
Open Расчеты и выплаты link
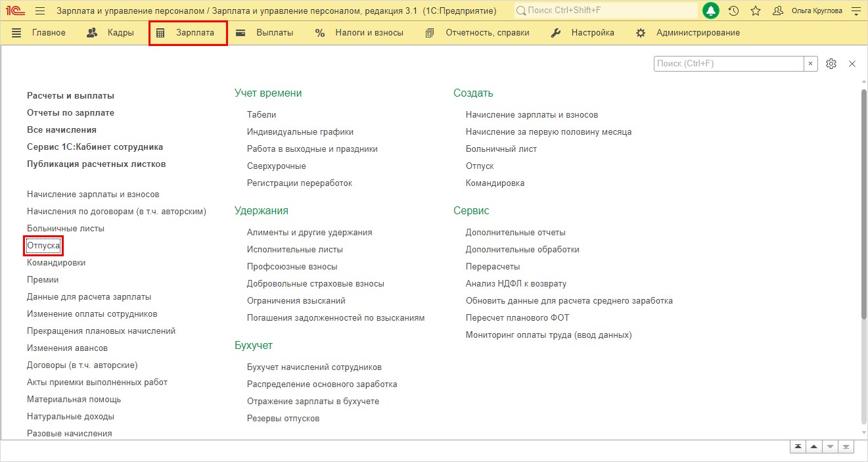tap(70, 95)
